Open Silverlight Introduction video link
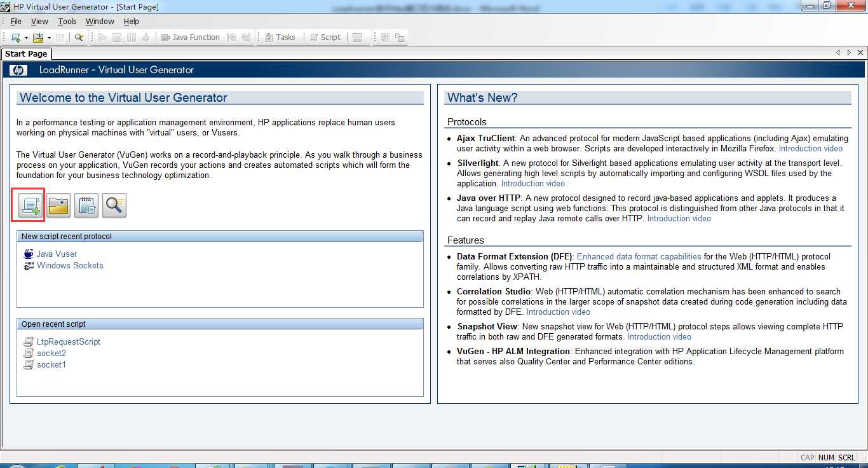Viewport: 868px width, 468px height. (x=533, y=183)
